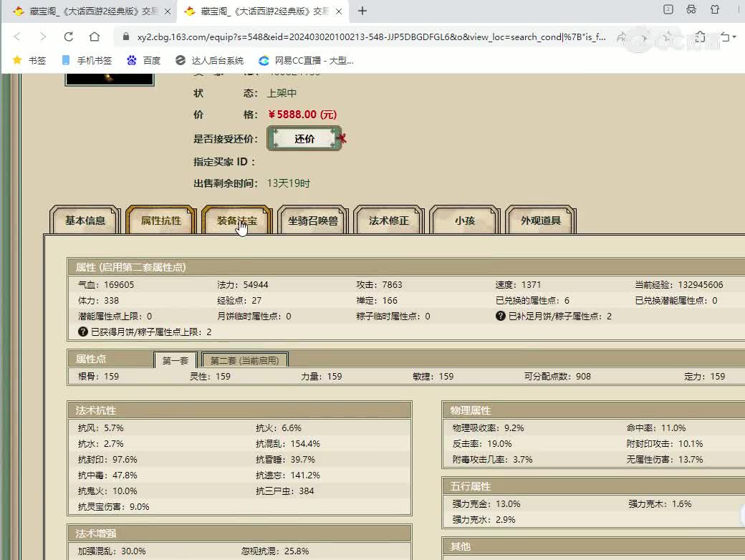
Task: Select the 第二套 (当前启用) attribute set
Action: click(245, 360)
